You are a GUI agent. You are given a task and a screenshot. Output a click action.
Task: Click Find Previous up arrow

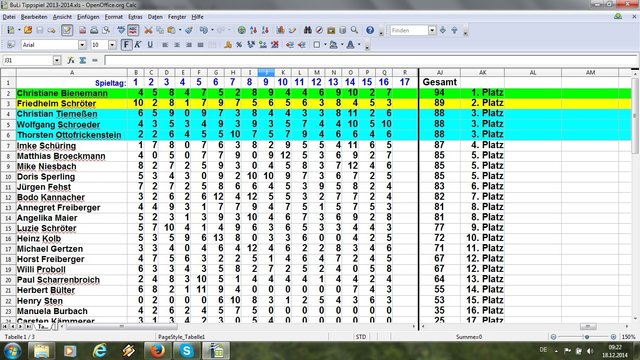[x=454, y=30]
